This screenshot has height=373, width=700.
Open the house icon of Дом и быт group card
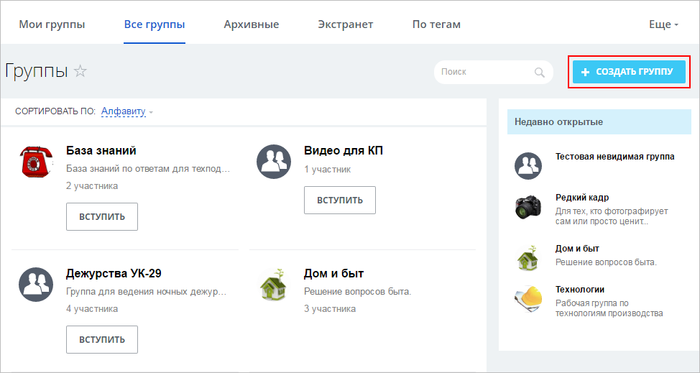point(273,285)
